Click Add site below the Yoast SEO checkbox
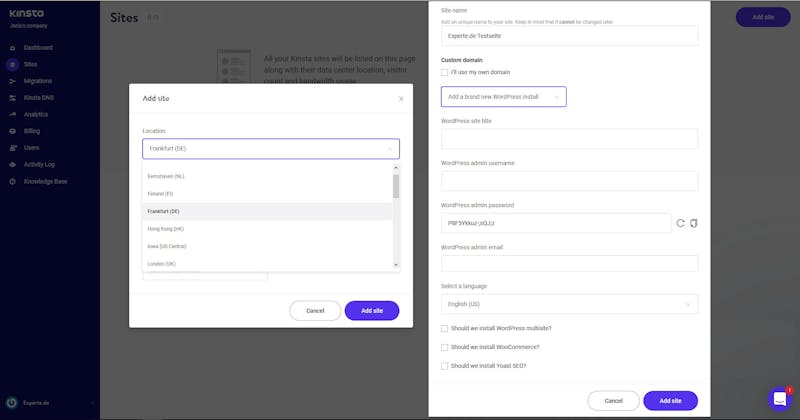This screenshot has width=800, height=420. (x=670, y=400)
